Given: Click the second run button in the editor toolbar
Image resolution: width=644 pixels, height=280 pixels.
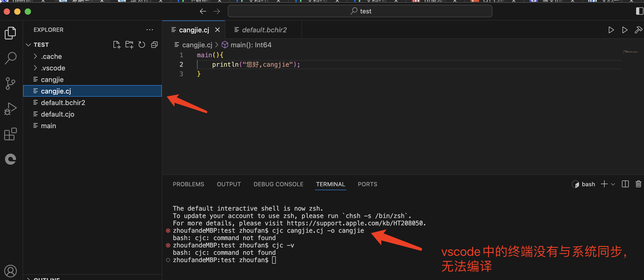Looking at the screenshot, I should pos(625,30).
